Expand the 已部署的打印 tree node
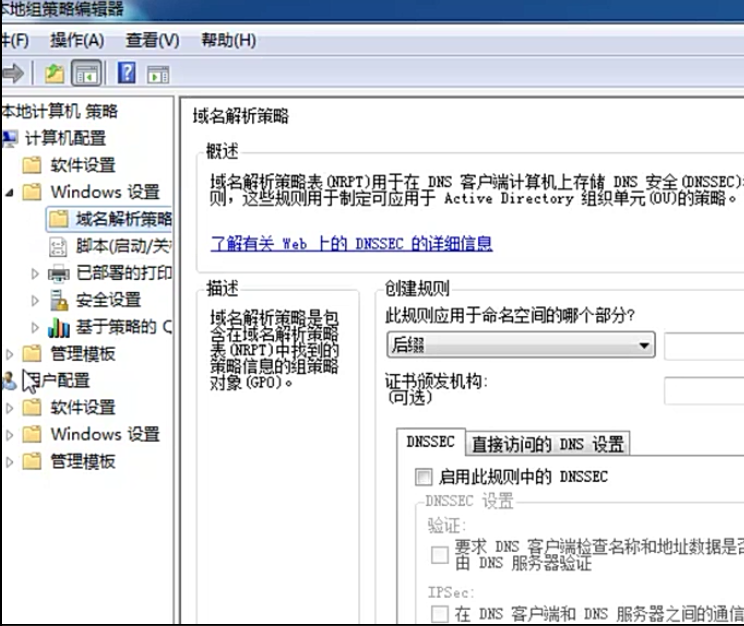 click(35, 273)
